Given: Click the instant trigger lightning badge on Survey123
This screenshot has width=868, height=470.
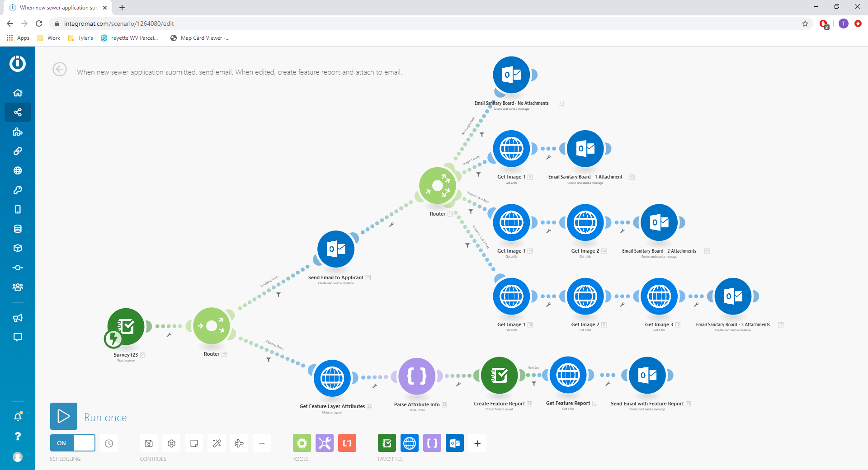Looking at the screenshot, I should click(113, 339).
